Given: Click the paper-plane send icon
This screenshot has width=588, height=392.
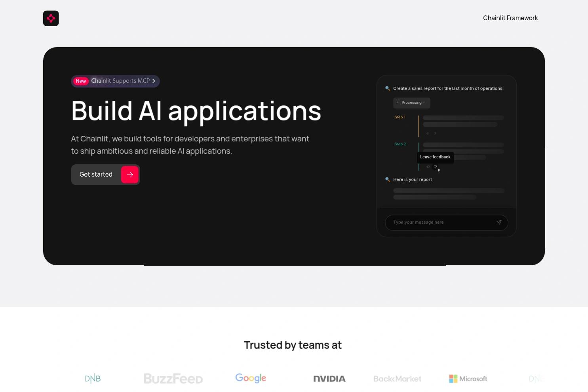Looking at the screenshot, I should [x=499, y=223].
